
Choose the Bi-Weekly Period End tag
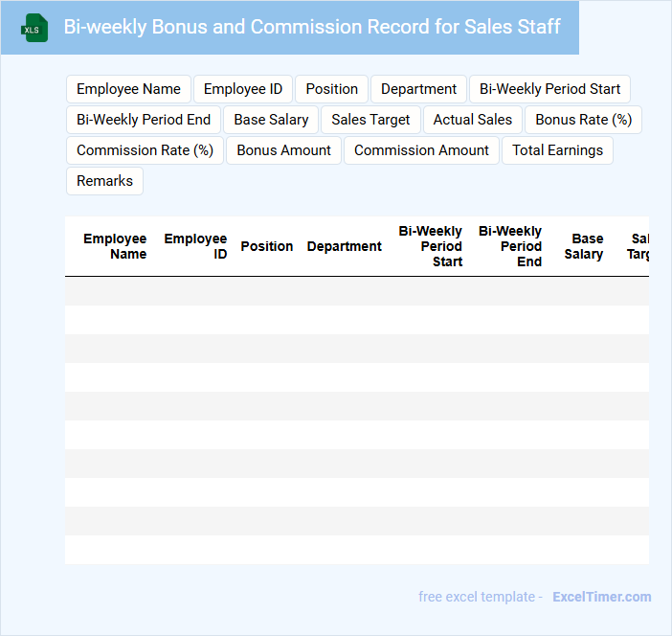pyautogui.click(x=144, y=120)
